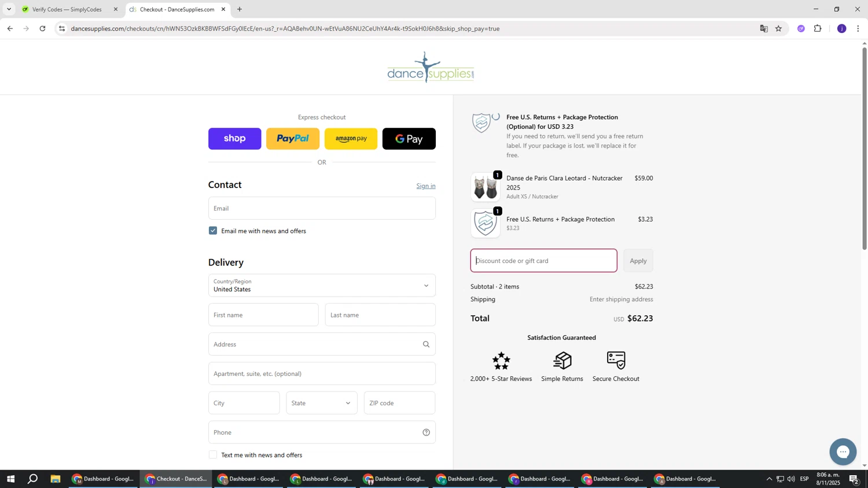Toggle the optional Package Protection switch

pyautogui.click(x=496, y=117)
